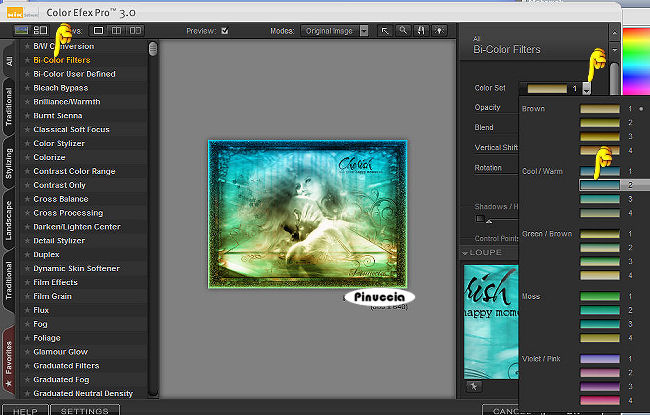Open the All filter category tab
This screenshot has height=415, width=650.
(9, 61)
